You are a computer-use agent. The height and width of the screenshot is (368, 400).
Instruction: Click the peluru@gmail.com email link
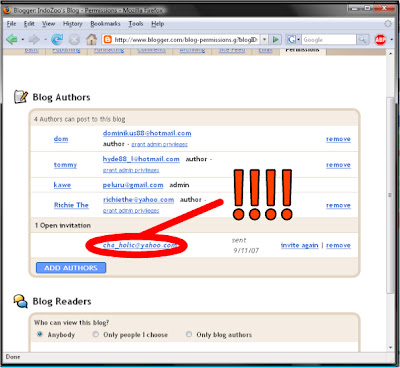[x=133, y=185]
